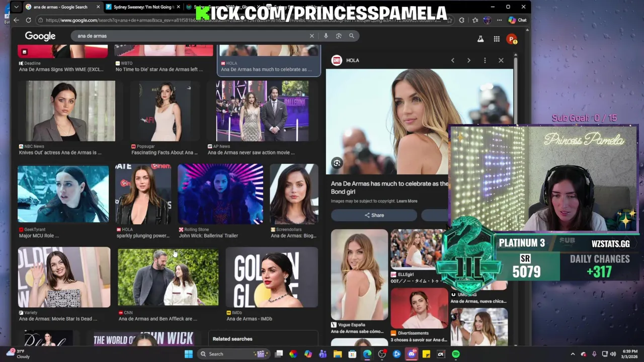Click the browser back arrow button
The width and height of the screenshot is (644, 362).
(16, 20)
